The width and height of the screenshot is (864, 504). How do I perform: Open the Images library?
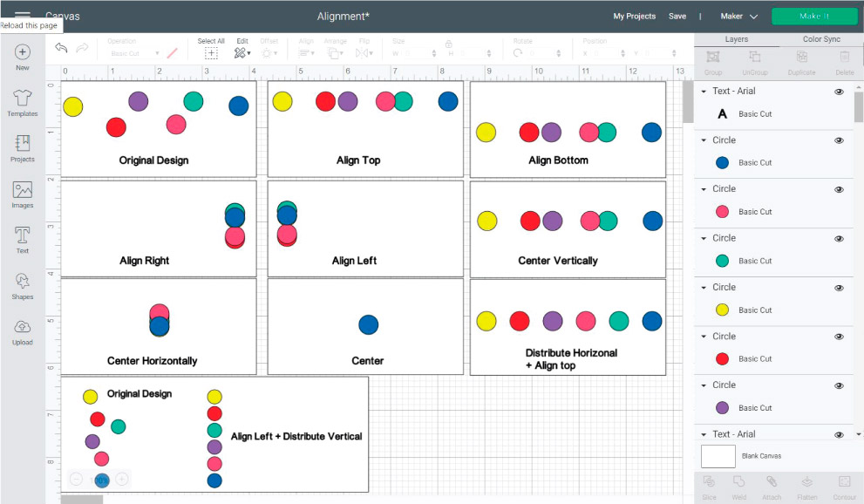pyautogui.click(x=22, y=189)
